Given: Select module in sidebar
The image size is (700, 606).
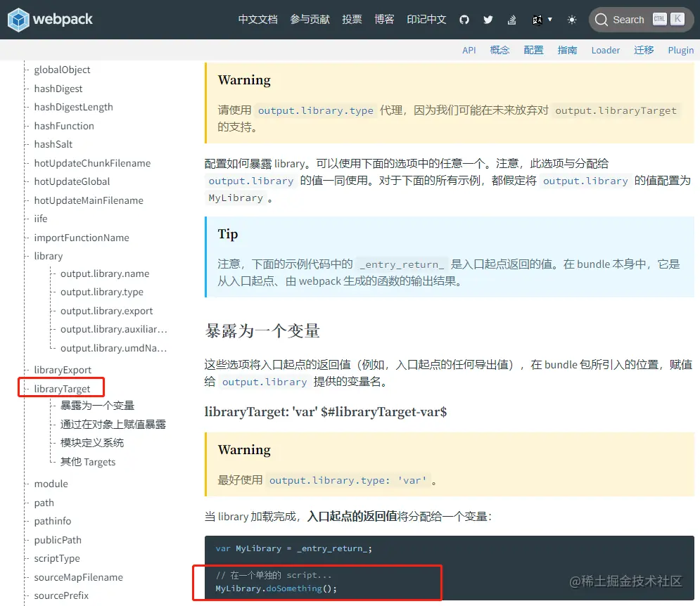Looking at the screenshot, I should (x=51, y=484).
